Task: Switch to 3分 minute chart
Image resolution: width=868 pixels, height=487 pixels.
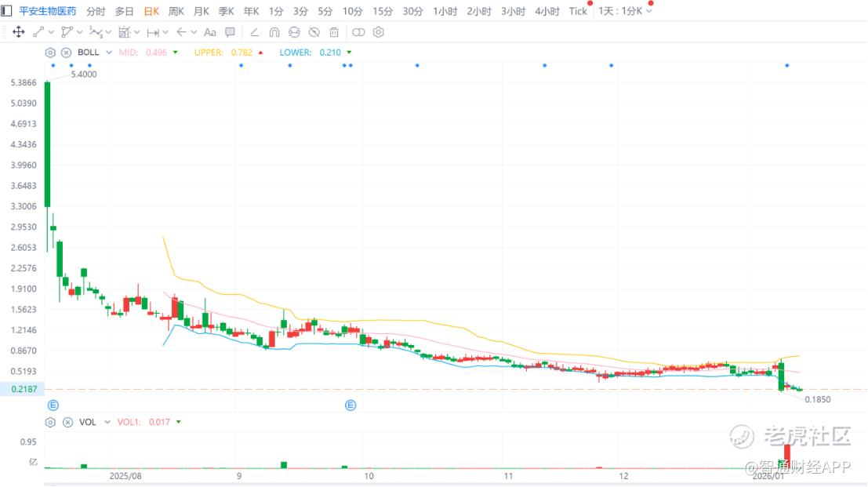Action: 300,11
